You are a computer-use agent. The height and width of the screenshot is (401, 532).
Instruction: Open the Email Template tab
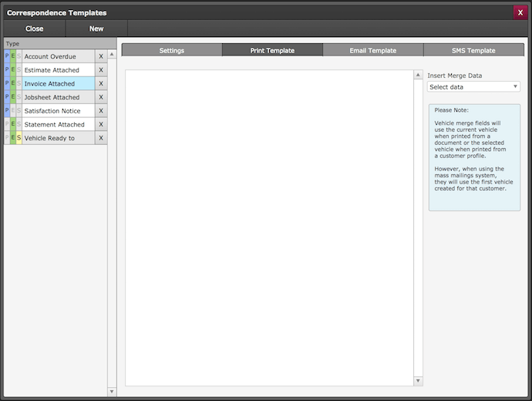(372, 50)
